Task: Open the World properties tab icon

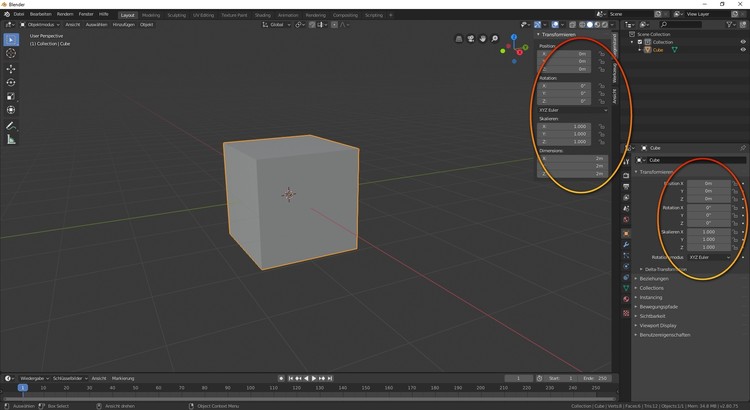Action: click(x=626, y=220)
